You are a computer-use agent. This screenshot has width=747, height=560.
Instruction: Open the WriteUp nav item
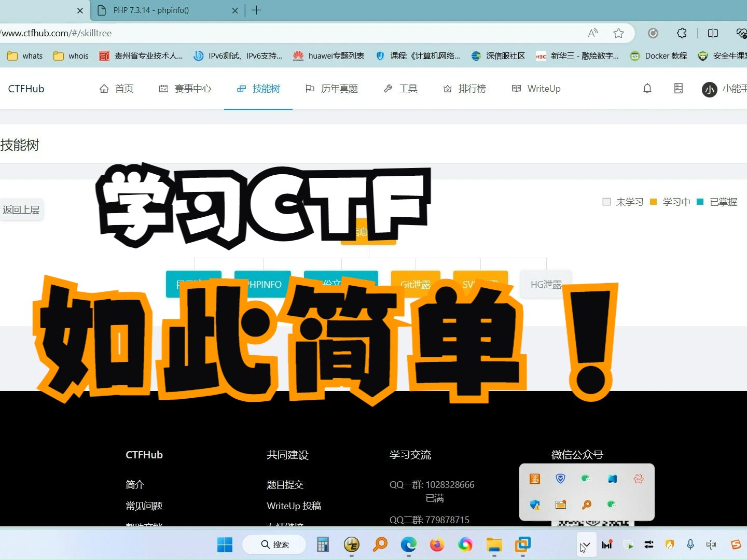coord(536,89)
